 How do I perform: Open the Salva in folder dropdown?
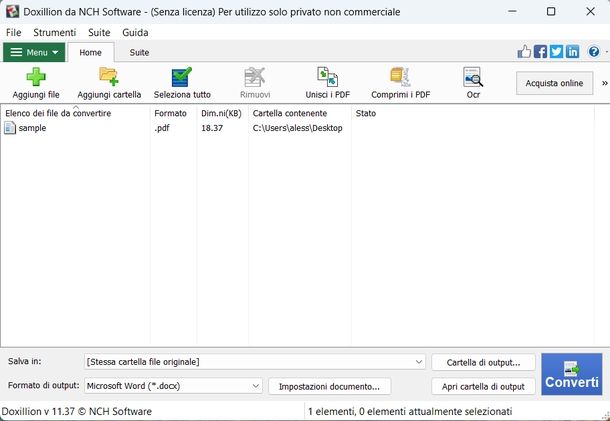point(255,362)
